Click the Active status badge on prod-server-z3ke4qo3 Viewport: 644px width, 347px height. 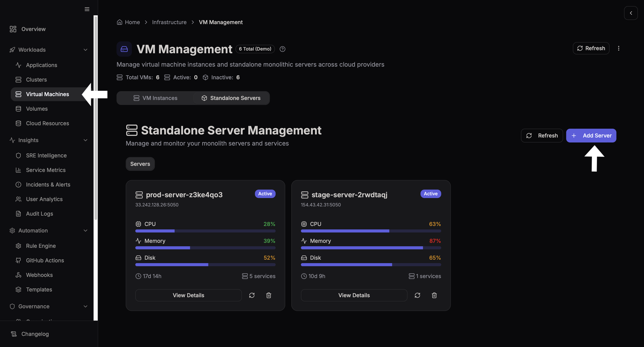click(265, 194)
